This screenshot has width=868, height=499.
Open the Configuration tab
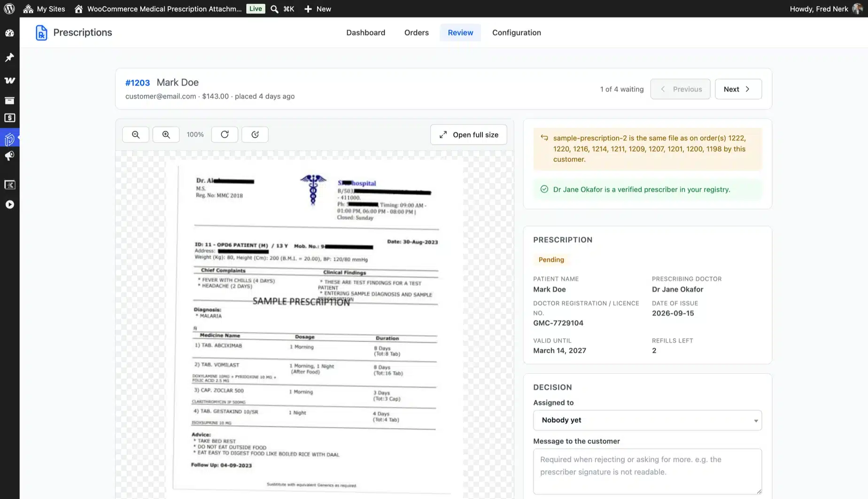tap(516, 32)
